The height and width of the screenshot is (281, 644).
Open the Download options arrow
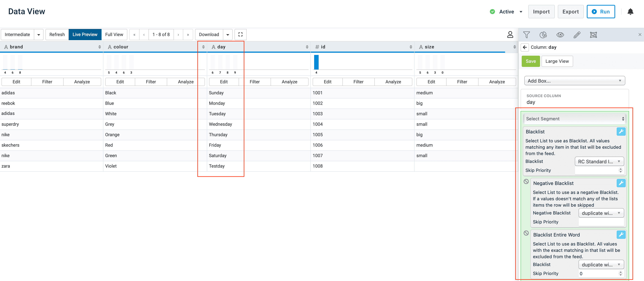pyautogui.click(x=228, y=34)
